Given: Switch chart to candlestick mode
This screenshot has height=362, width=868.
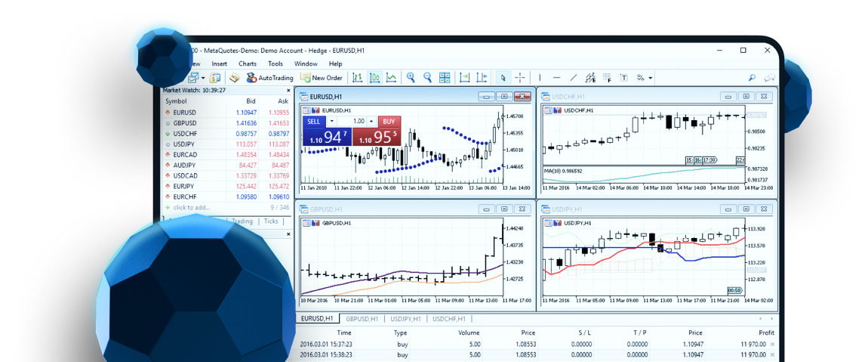Looking at the screenshot, I should point(374,78).
